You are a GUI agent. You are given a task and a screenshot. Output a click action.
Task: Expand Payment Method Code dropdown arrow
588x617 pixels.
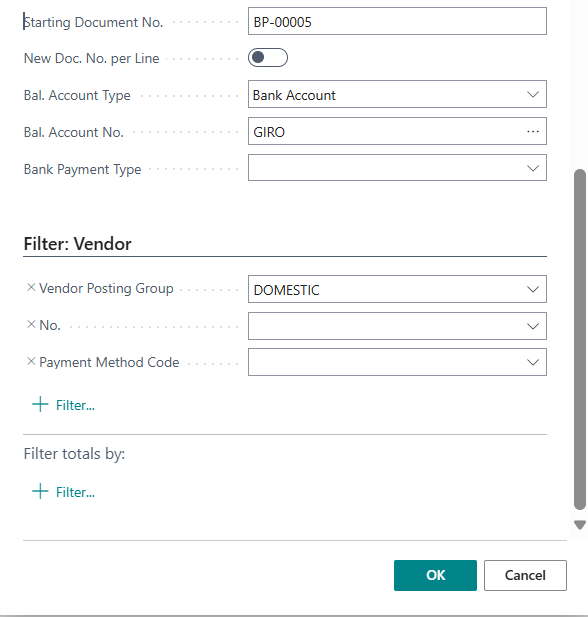tap(533, 362)
